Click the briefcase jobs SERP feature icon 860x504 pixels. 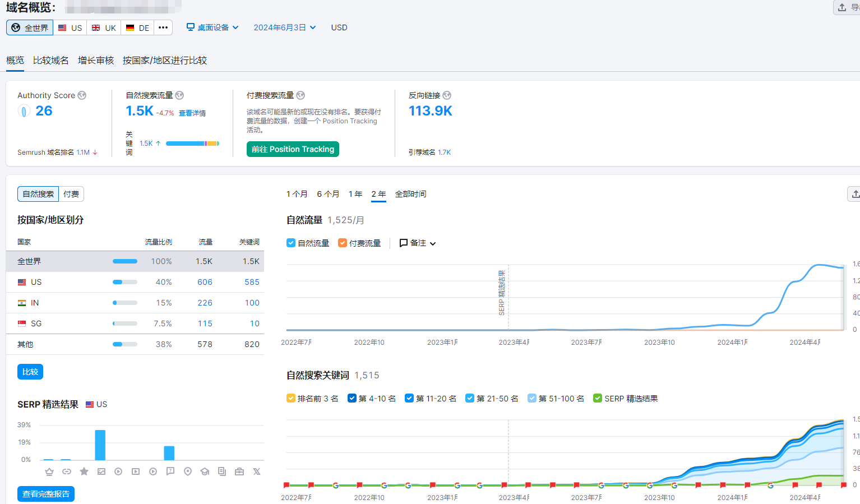[239, 471]
